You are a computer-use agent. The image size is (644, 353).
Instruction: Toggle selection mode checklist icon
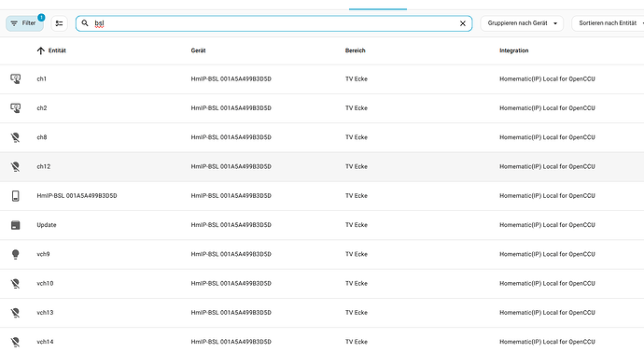coord(59,23)
